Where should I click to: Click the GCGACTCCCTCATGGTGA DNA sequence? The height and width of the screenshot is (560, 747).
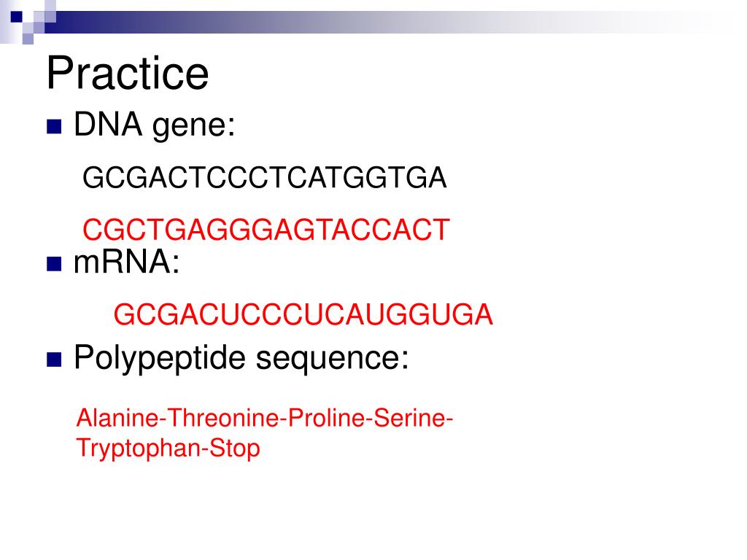264,178
